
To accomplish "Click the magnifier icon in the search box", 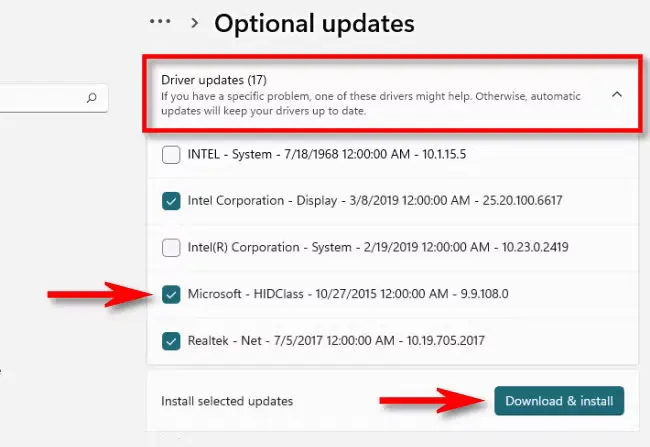I will click(x=92, y=98).
